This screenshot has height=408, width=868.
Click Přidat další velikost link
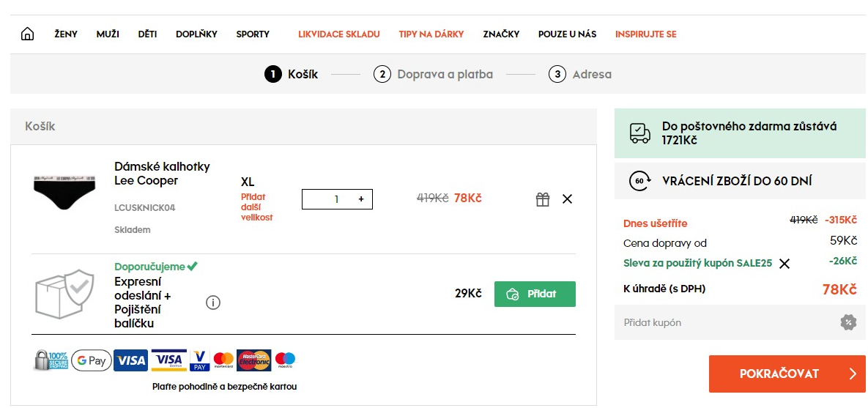pyautogui.click(x=256, y=207)
